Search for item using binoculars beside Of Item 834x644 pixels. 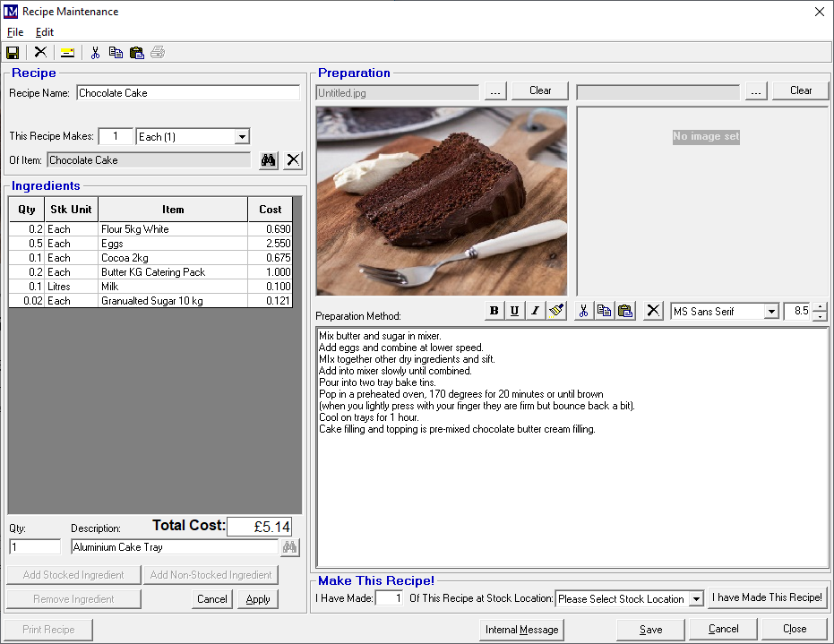pos(268,160)
